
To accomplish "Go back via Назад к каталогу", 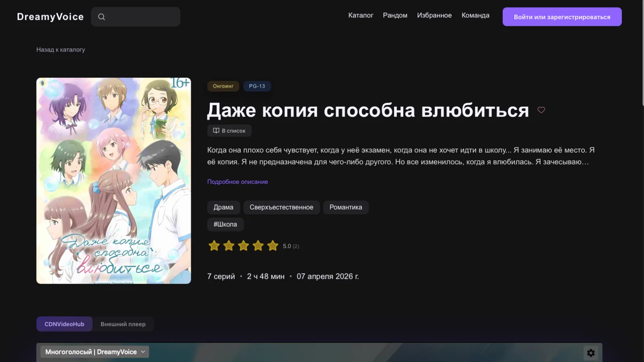I will pos(61,49).
